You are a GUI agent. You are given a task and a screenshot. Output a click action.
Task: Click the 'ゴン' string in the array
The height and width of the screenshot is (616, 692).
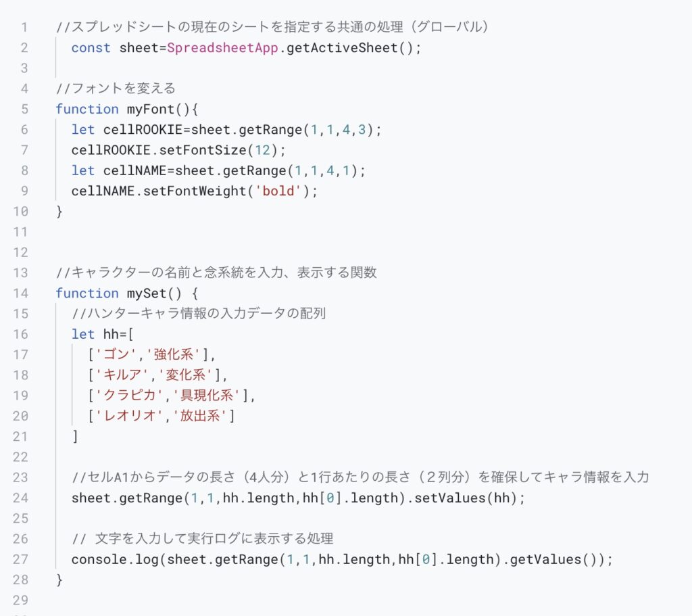coord(116,354)
